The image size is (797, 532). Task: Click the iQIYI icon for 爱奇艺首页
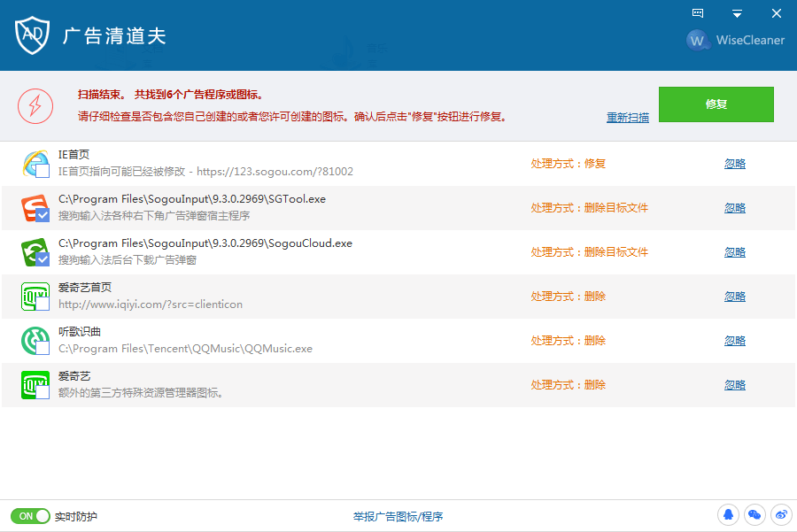(35, 297)
